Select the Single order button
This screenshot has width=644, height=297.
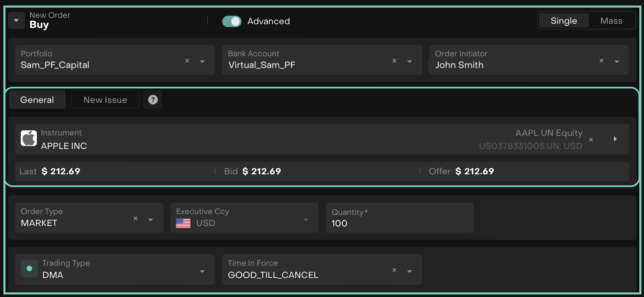pos(564,21)
